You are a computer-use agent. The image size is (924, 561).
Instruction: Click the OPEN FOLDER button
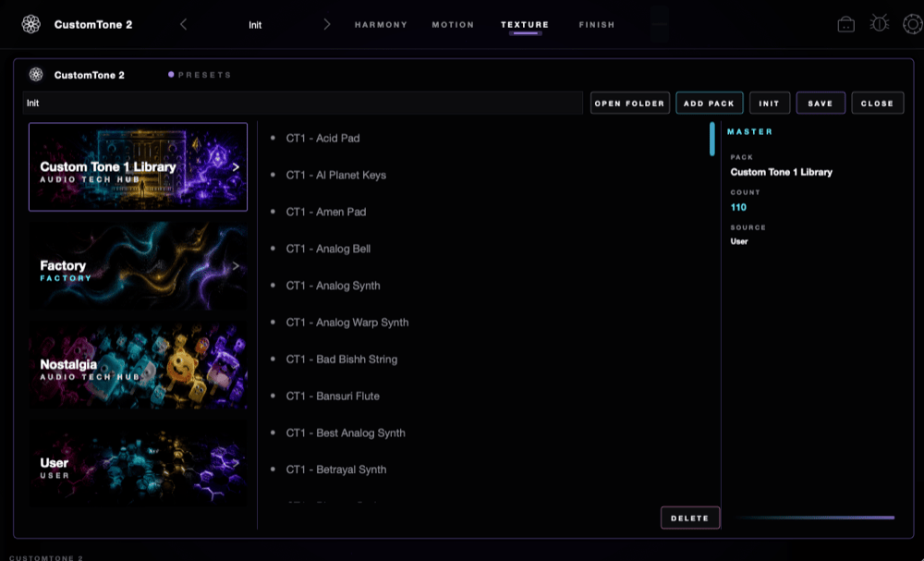click(630, 104)
